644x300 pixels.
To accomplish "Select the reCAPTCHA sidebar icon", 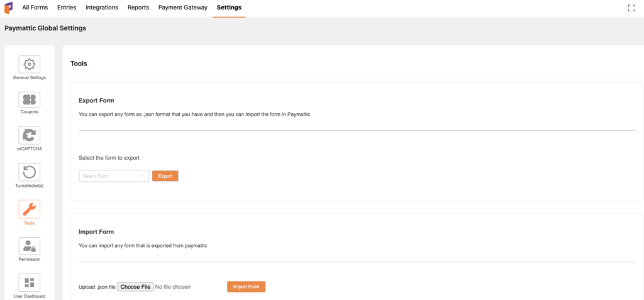I will pos(29,136).
